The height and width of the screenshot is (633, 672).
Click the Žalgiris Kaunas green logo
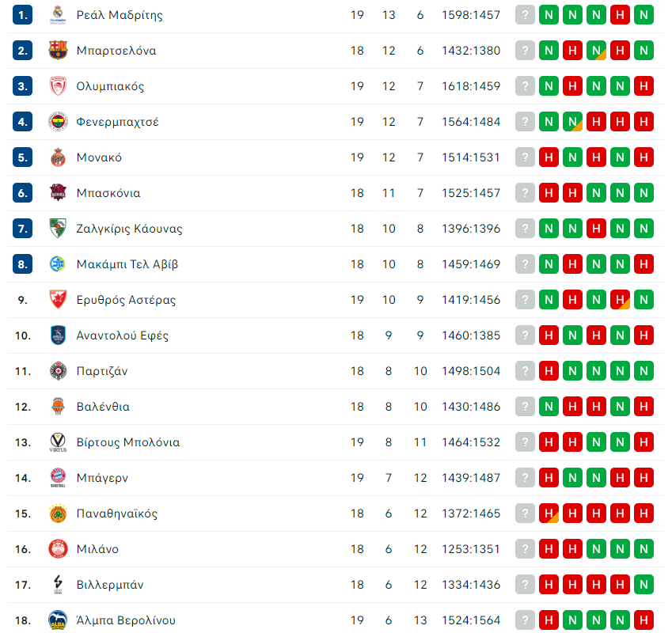[x=58, y=228]
